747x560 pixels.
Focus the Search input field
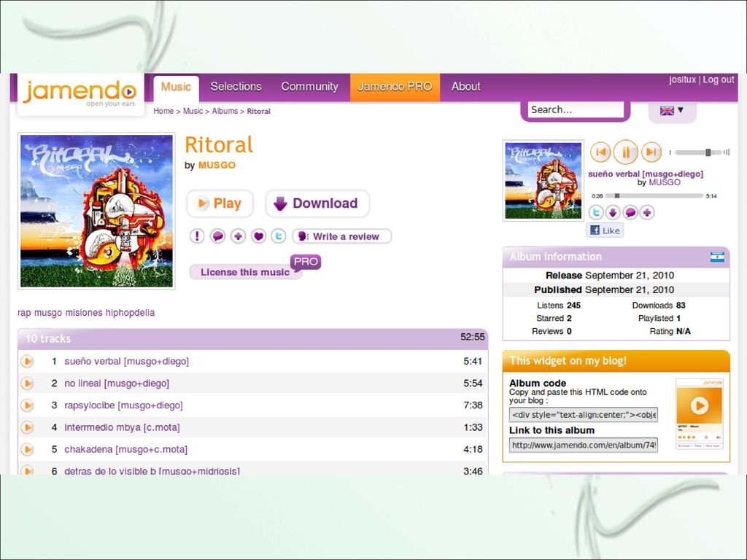[576, 109]
